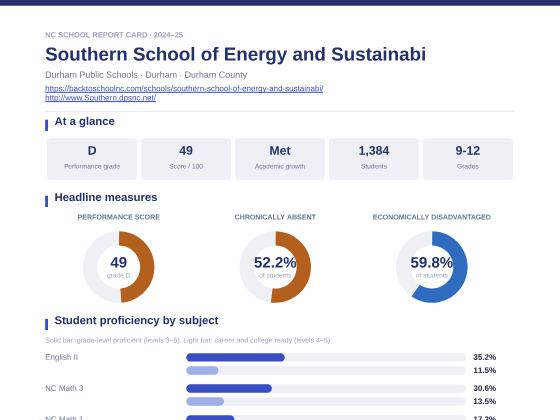Click the '35.2%' value
This screenshot has width=560, height=420.
click(x=485, y=357)
